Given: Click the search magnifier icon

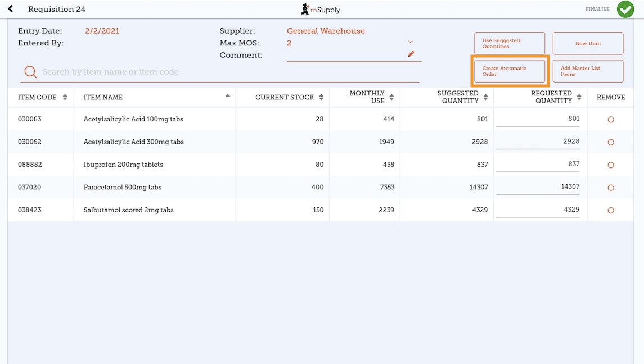Looking at the screenshot, I should [30, 72].
